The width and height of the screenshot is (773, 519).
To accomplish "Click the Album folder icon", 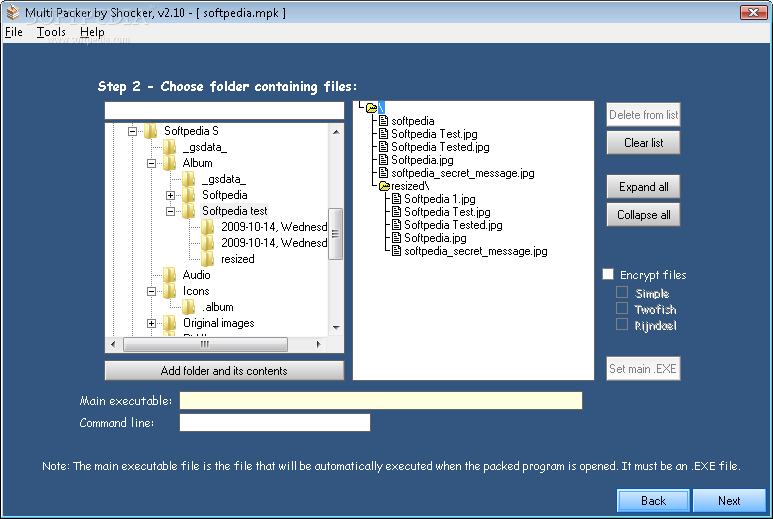I will pyautogui.click(x=170, y=163).
